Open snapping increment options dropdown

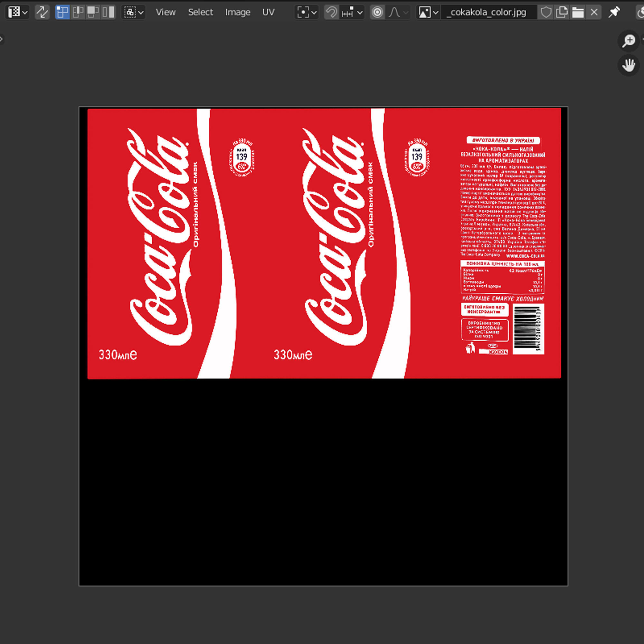click(x=352, y=12)
